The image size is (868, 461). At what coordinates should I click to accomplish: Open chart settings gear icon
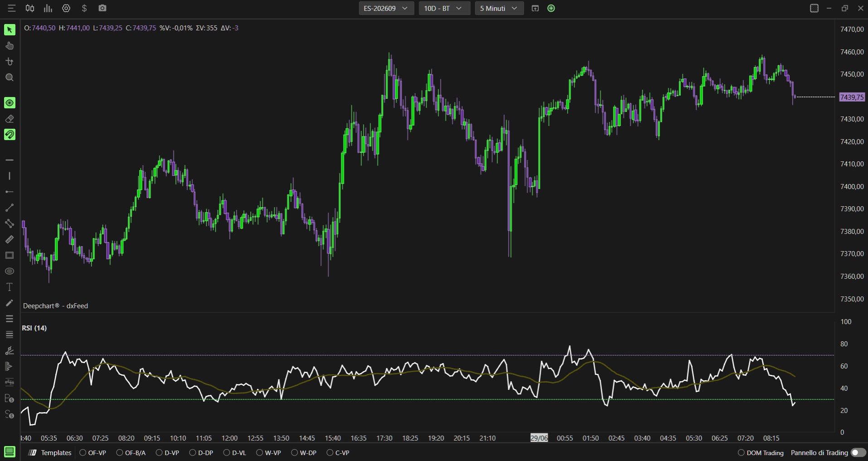pyautogui.click(x=66, y=8)
